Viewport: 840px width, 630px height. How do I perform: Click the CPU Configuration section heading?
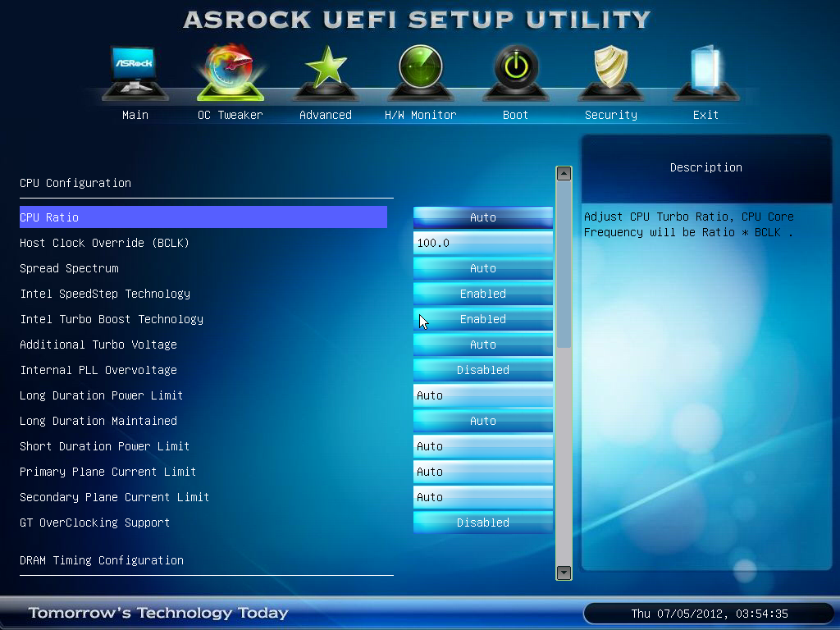coord(75,183)
